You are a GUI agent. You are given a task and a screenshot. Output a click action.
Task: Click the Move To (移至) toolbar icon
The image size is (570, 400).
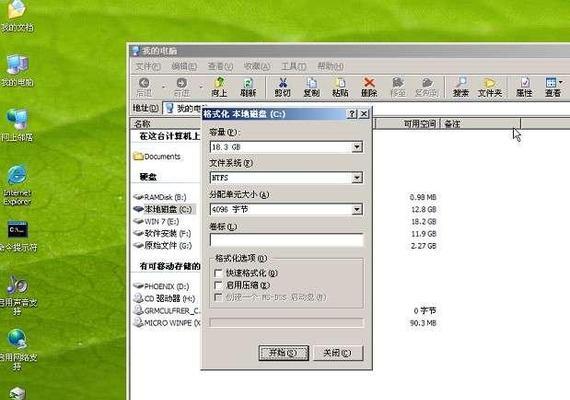coord(398,87)
